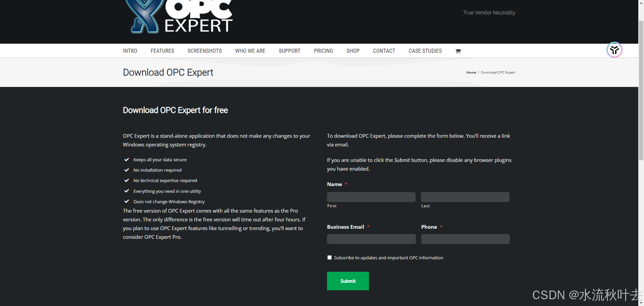The height and width of the screenshot is (306, 644).
Task: Click the Home breadcrumb link
Action: 471,73
